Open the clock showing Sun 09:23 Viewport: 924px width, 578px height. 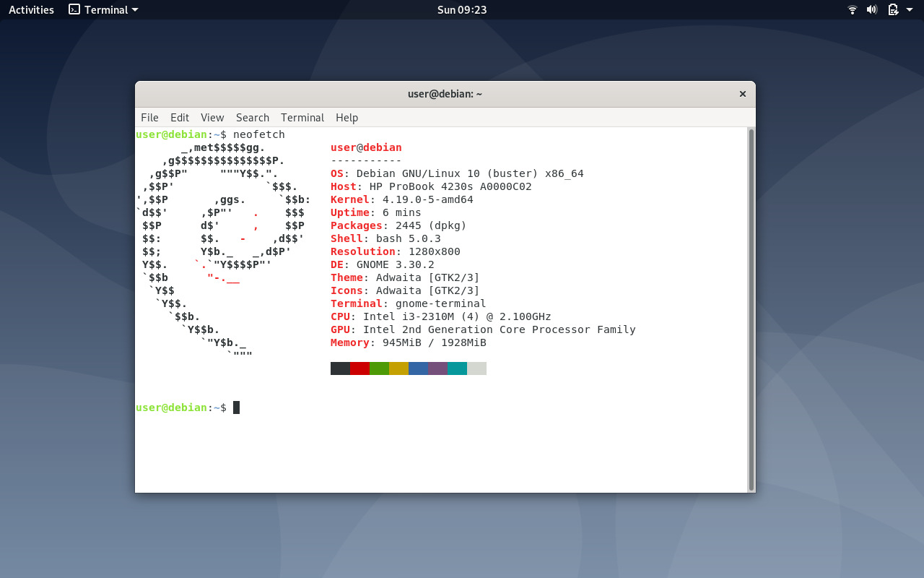462,9
